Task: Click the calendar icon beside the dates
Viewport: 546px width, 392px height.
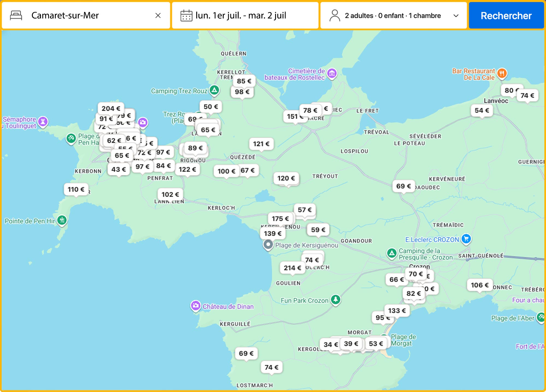Action: pos(186,16)
